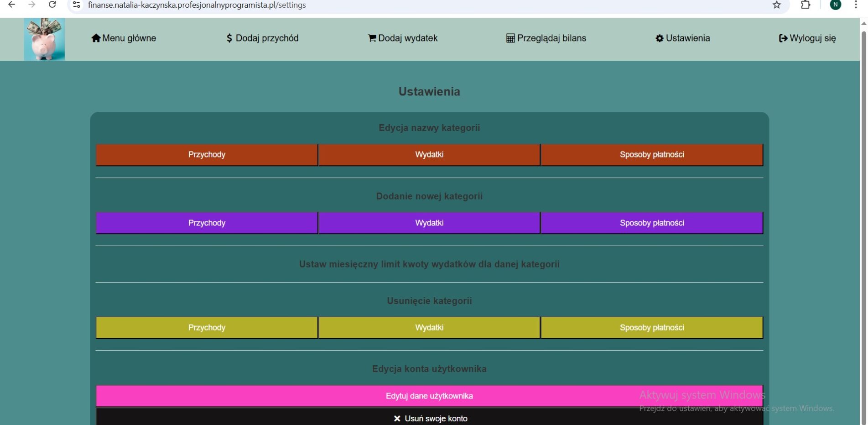Click inside the address bar URL field
Viewport: 868px width, 425px height.
[196, 5]
